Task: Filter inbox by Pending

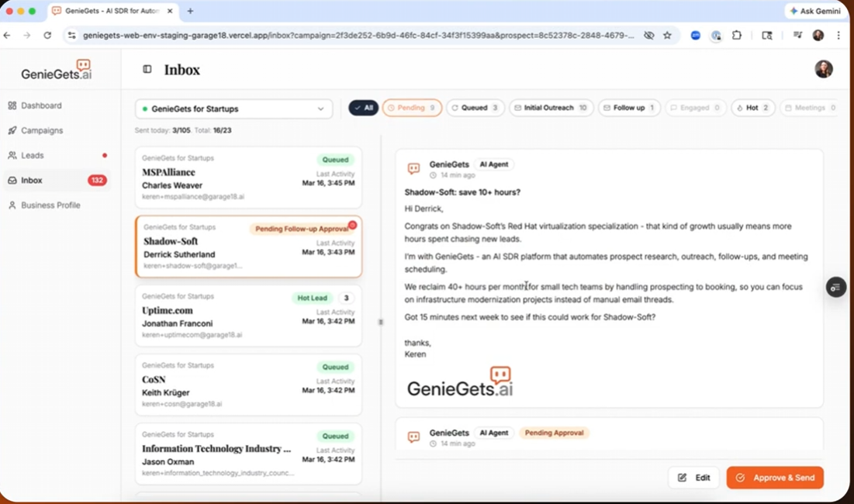Action: [412, 108]
